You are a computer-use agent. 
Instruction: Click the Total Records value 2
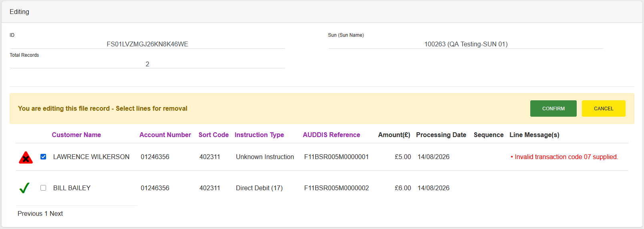point(147,64)
